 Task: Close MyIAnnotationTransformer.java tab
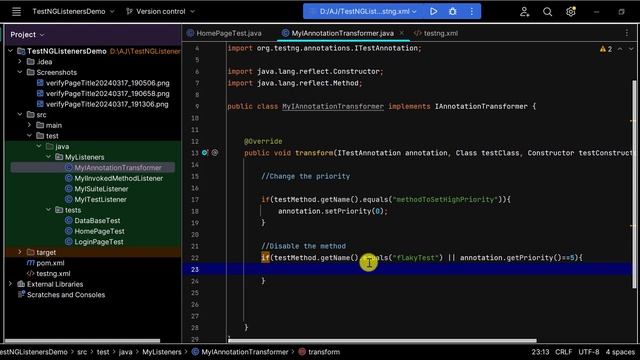[402, 33]
